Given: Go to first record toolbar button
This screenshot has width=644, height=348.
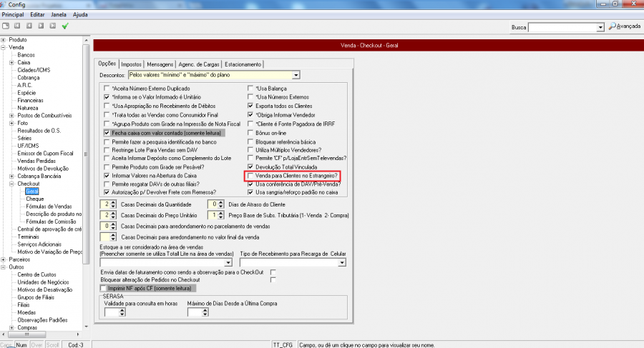Looking at the screenshot, I should tap(18, 26).
